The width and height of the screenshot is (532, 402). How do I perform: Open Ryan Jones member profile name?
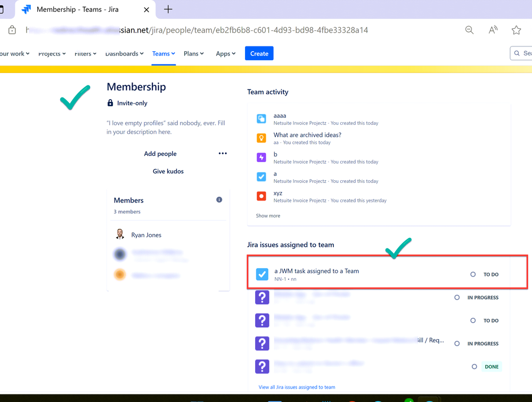tap(146, 235)
